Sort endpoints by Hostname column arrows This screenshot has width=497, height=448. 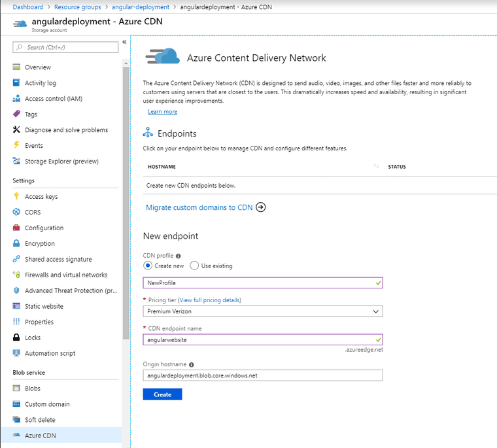pos(376,167)
